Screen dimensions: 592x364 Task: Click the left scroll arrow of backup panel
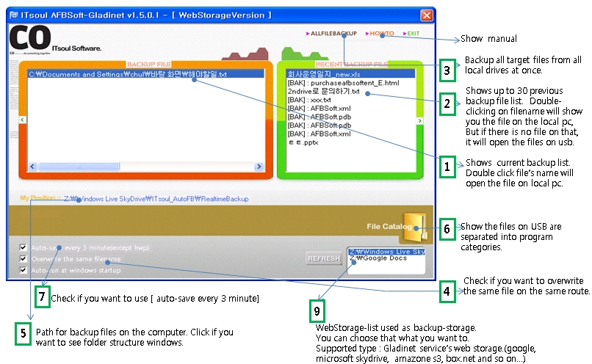pyautogui.click(x=22, y=120)
